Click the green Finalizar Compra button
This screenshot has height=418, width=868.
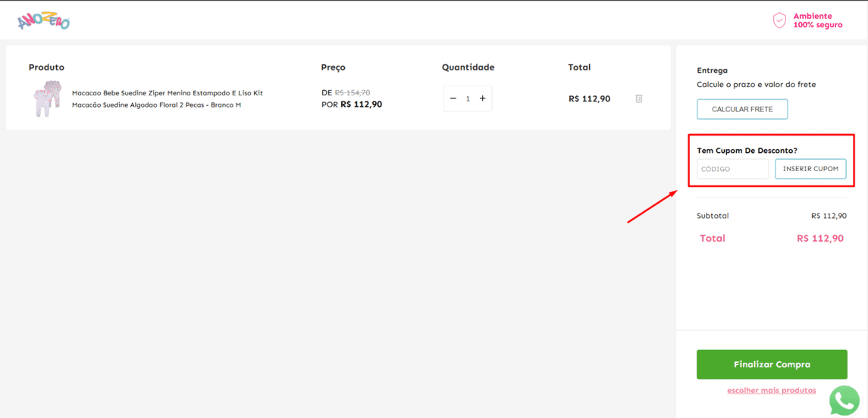point(772,364)
